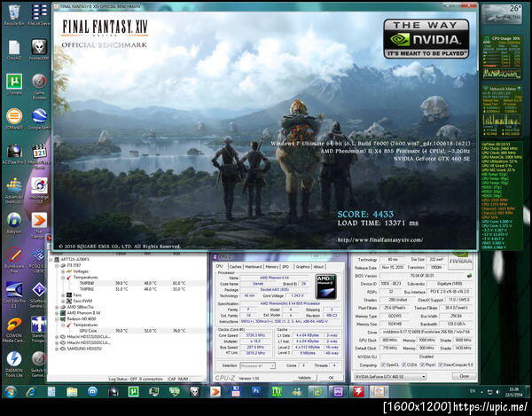Image resolution: width=532 pixels, height=416 pixels.
Task: Open 3DMark05 desktop icon
Action: click(x=14, y=119)
